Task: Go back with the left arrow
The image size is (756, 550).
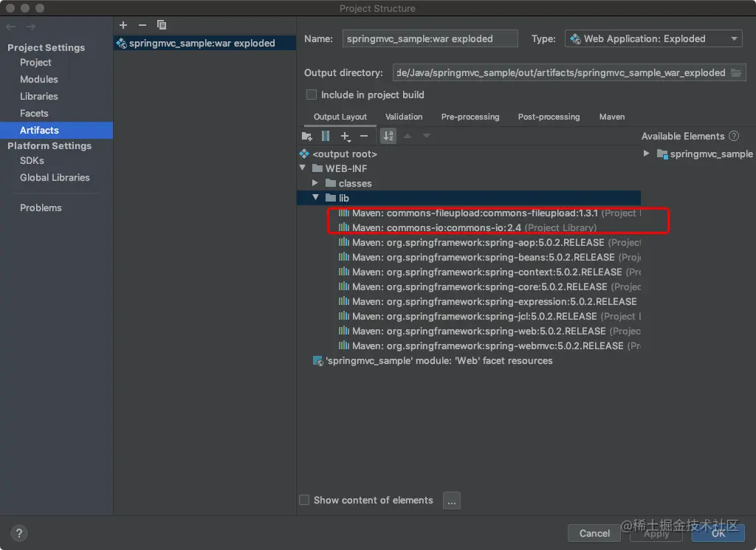Action: (11, 27)
